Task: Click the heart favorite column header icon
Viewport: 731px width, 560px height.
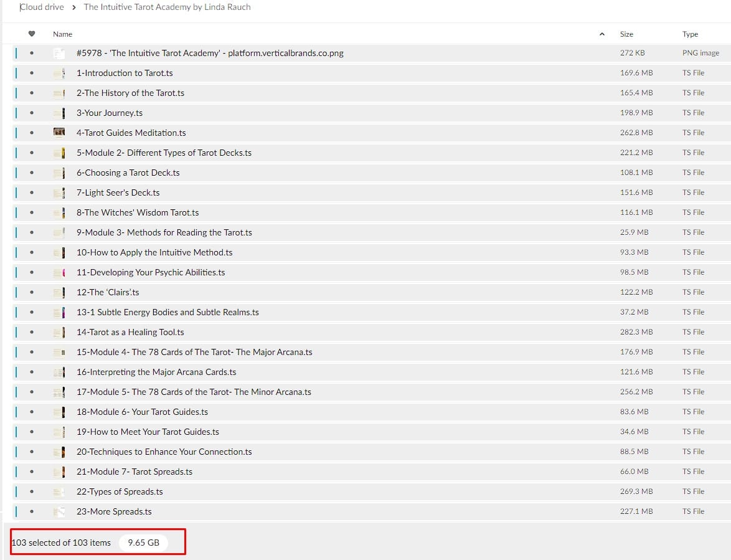Action: [32, 34]
